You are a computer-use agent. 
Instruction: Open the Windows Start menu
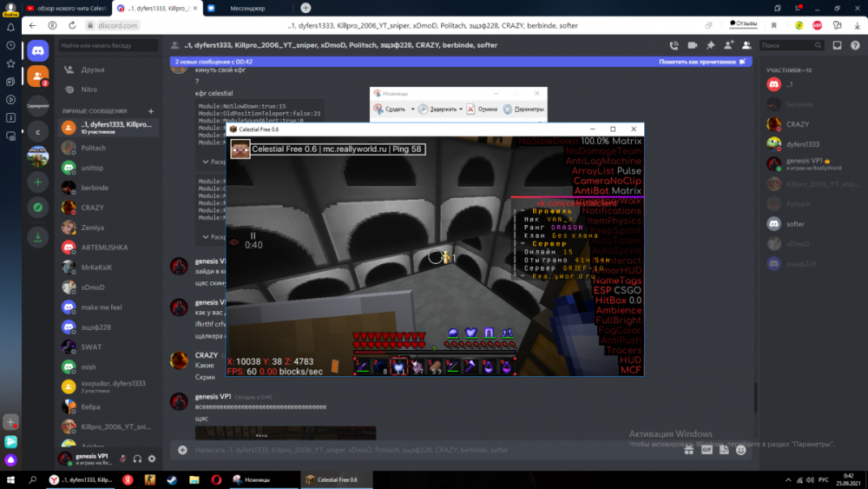point(10,479)
